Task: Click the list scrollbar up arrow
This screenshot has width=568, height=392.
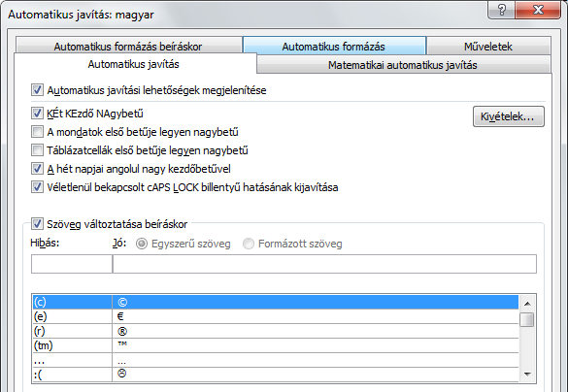Action: coord(527,304)
